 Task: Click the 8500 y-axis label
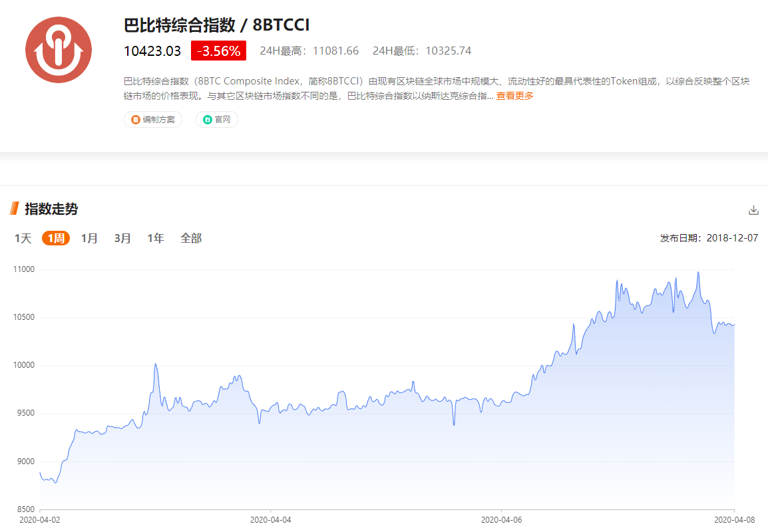click(x=25, y=509)
